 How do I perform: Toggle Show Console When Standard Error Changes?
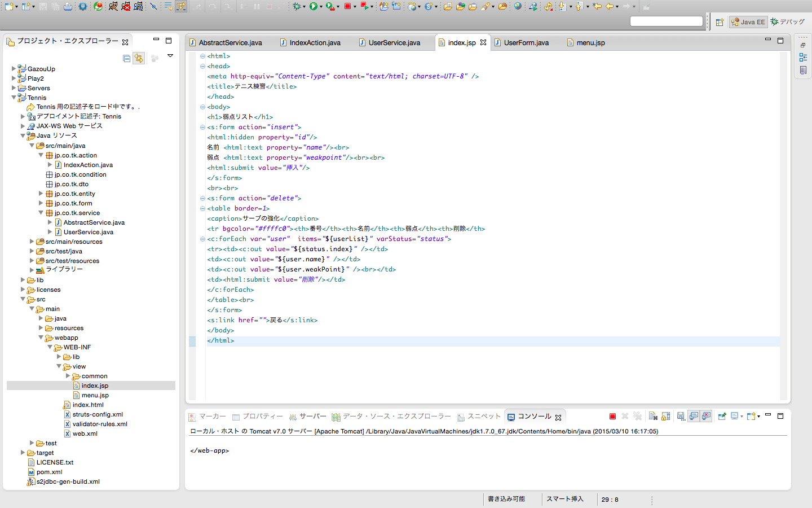[x=705, y=417]
